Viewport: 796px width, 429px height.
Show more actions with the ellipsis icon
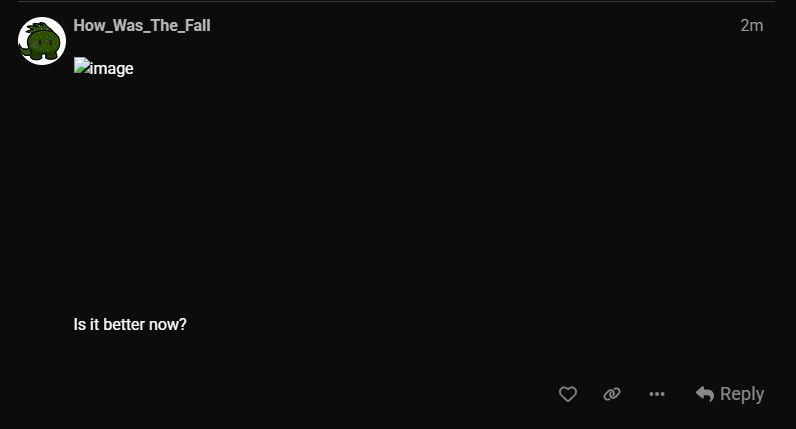[657, 394]
